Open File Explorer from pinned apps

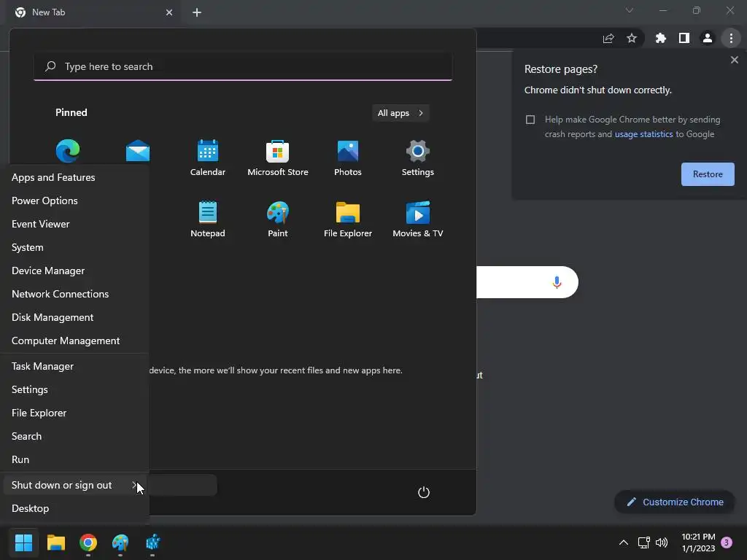coord(348,219)
